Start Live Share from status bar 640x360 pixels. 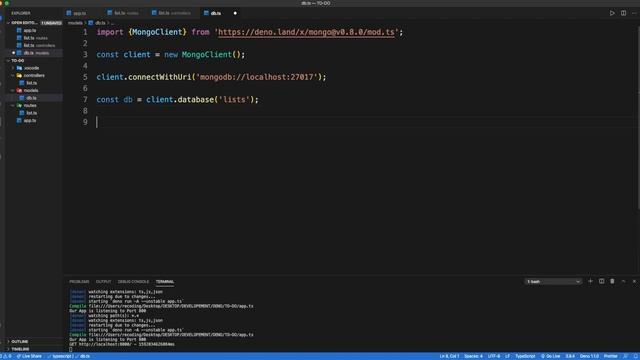coord(29,356)
